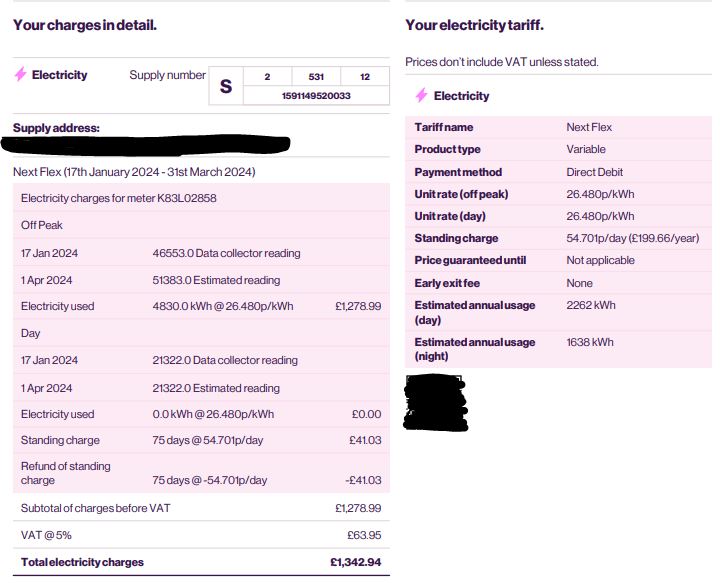Click the Your electricity tariff heading
Image resolution: width=720 pixels, height=583 pixels.
coord(474,25)
